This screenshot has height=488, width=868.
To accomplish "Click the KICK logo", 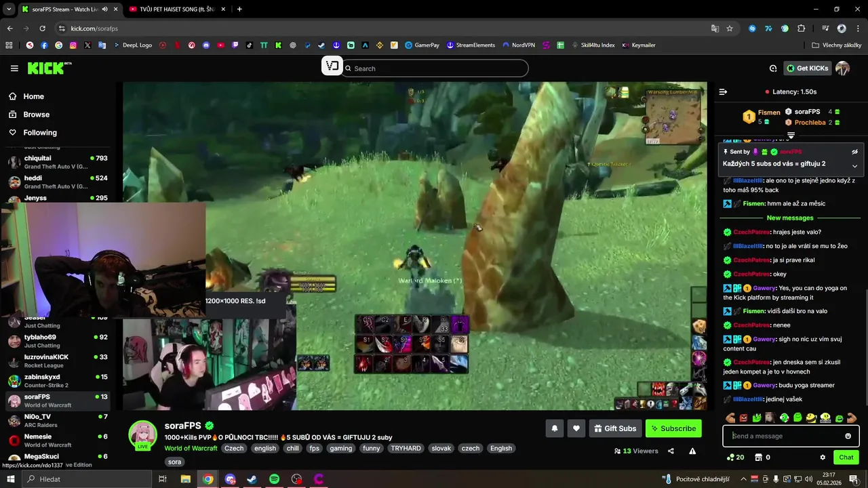I will tap(49, 68).
